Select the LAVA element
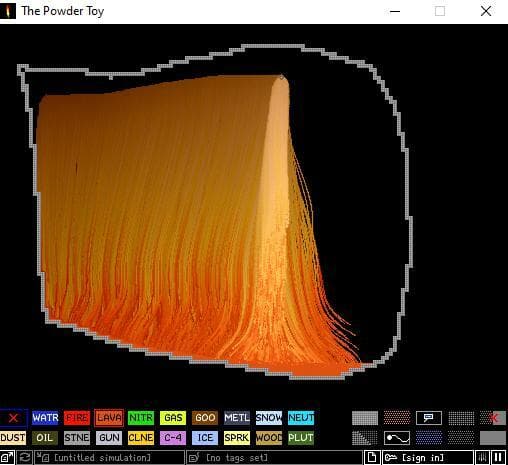This screenshot has height=465, width=508. click(x=109, y=418)
